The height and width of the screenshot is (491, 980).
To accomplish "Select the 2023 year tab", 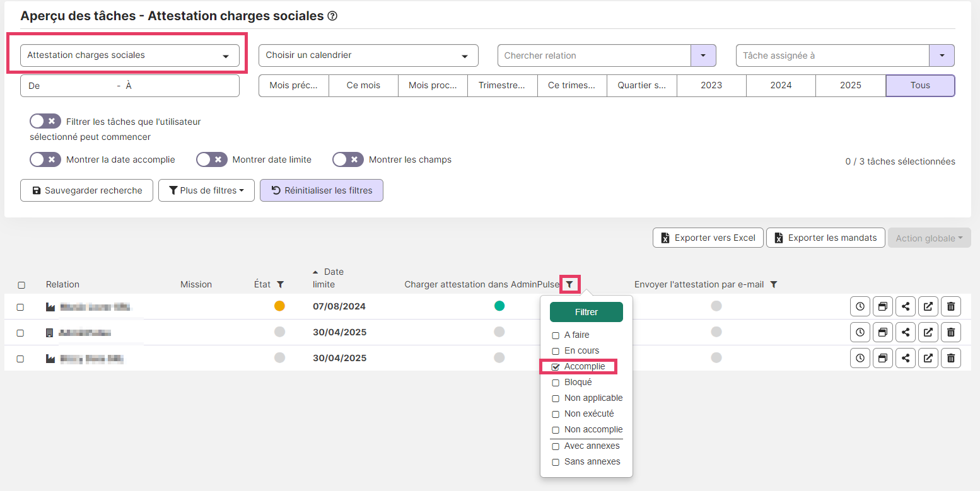I will coord(711,85).
